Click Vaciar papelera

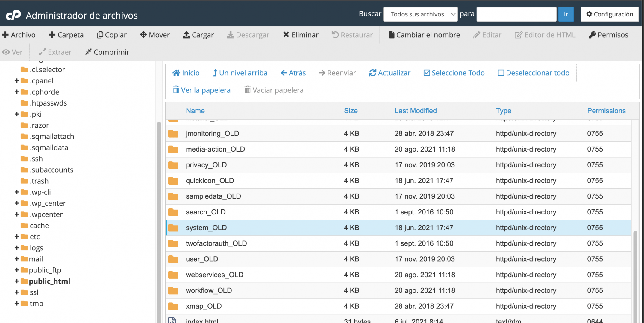(274, 90)
